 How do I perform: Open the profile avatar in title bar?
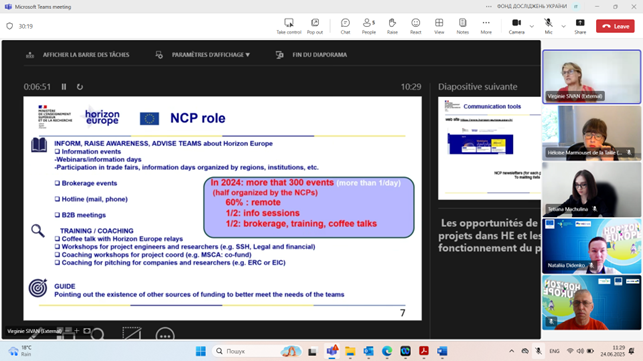[x=576, y=7]
